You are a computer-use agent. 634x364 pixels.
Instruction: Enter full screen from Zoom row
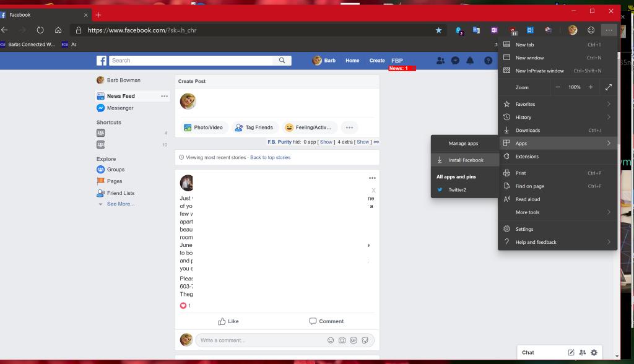click(x=609, y=87)
